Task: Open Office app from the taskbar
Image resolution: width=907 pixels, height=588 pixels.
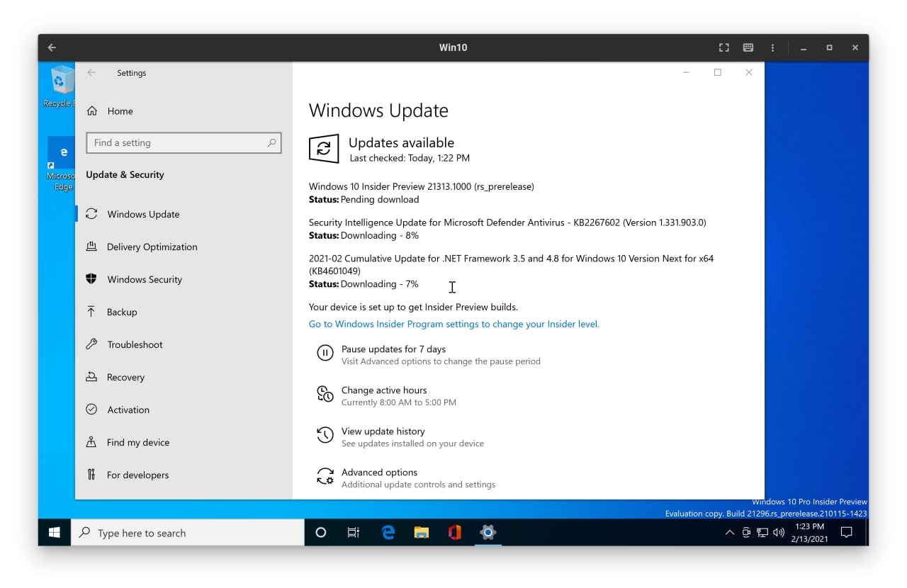Action: tap(454, 533)
